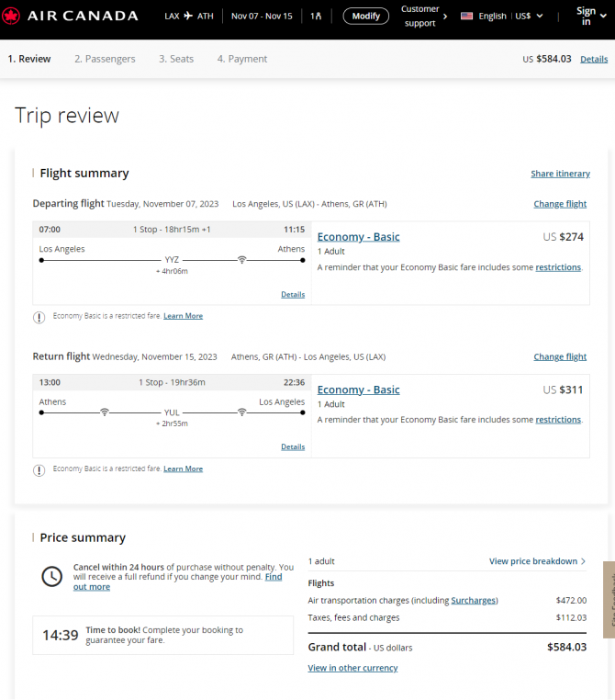Expand View price breakdown
This screenshot has width=615, height=700.
(x=537, y=561)
